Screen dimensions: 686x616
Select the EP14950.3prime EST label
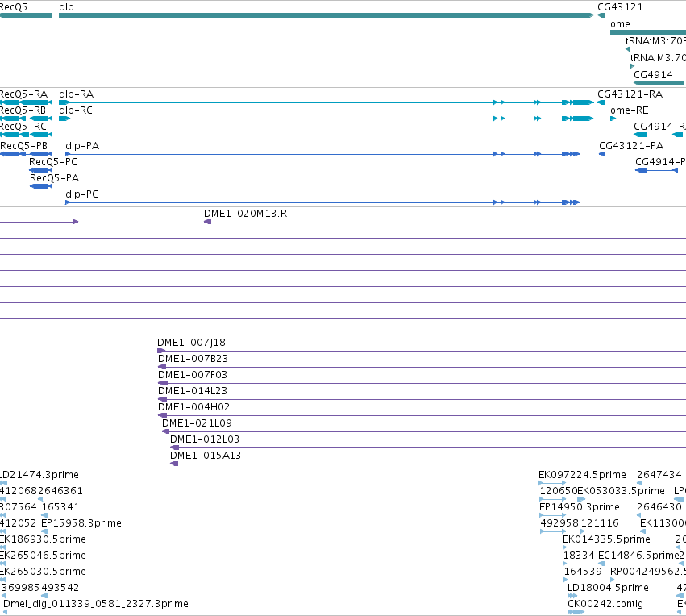point(580,507)
